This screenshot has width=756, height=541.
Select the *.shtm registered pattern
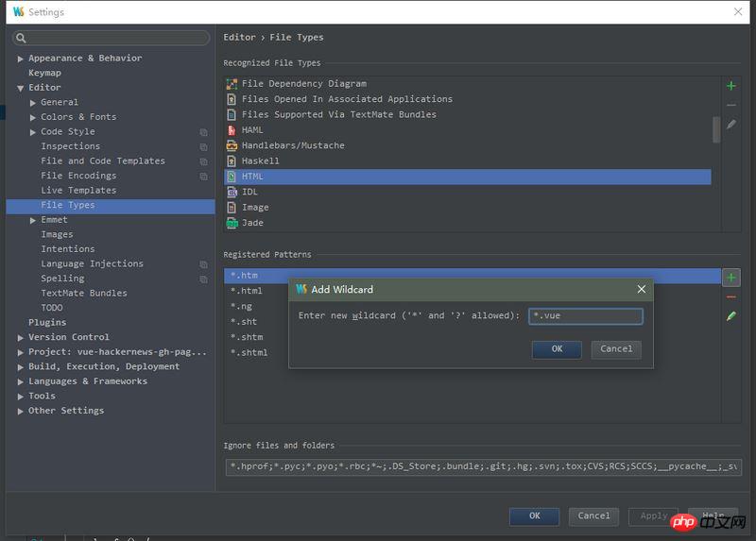point(247,337)
